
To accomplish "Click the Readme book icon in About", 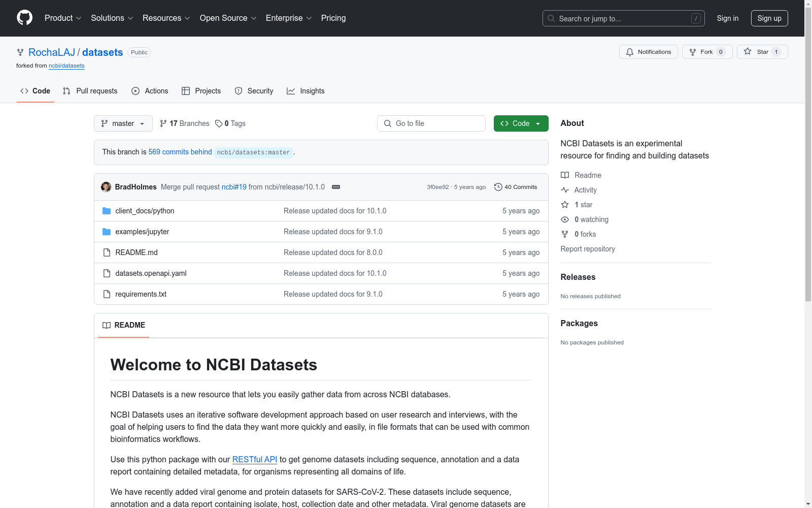I will pos(565,175).
